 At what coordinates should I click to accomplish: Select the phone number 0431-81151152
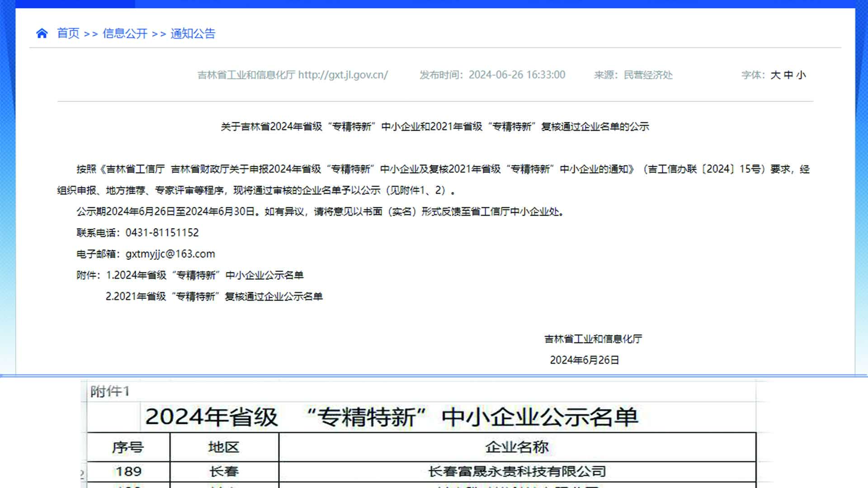(161, 232)
